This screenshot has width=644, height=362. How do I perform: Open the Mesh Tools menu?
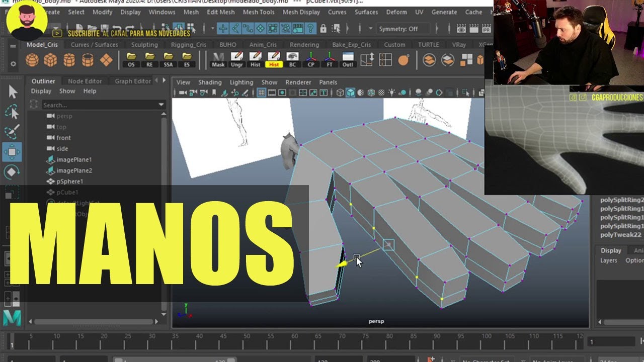coord(259,12)
